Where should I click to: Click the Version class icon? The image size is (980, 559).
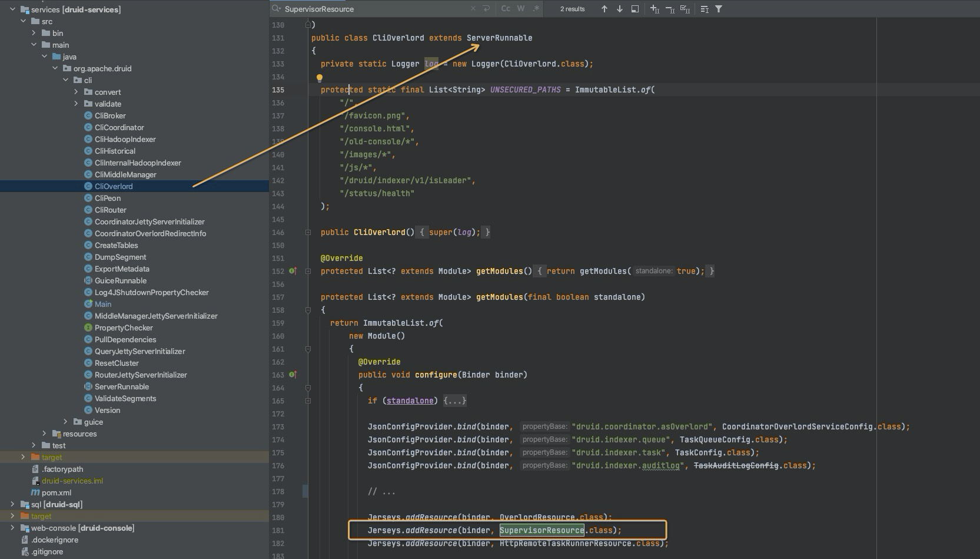[x=88, y=410]
